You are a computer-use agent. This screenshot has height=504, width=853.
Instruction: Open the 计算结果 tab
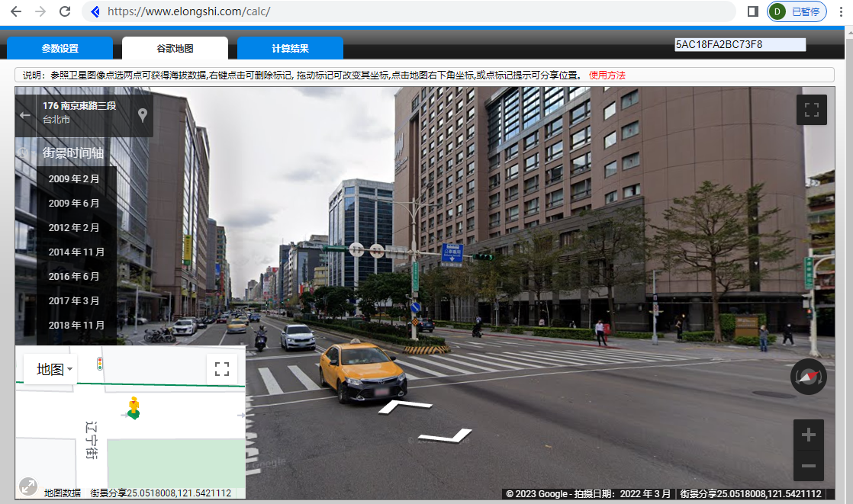pos(290,48)
